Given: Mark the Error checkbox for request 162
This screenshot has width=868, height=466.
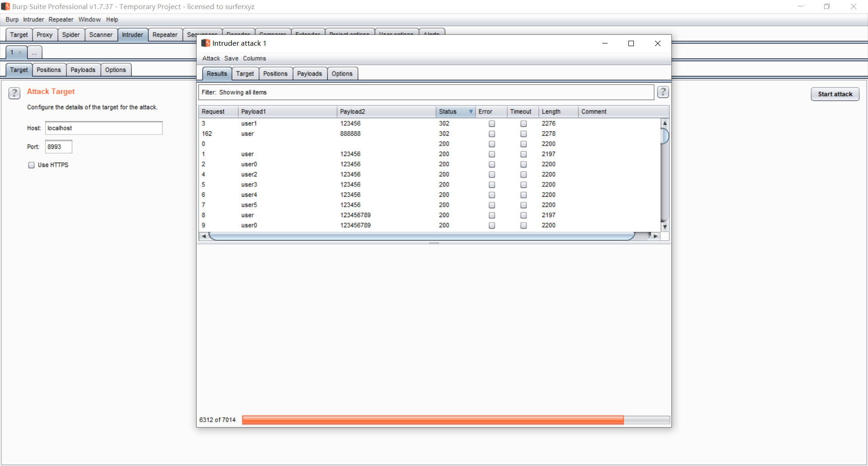Looking at the screenshot, I should (491, 133).
